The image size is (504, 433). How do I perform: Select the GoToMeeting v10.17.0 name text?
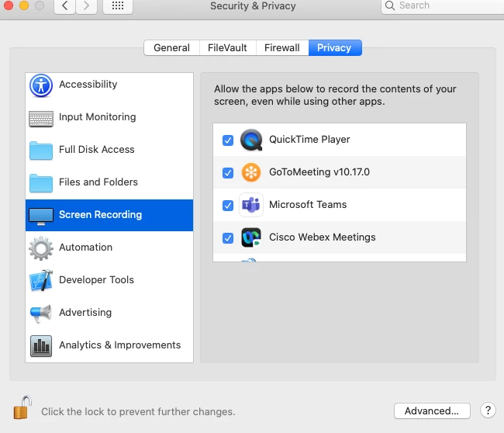coord(319,171)
